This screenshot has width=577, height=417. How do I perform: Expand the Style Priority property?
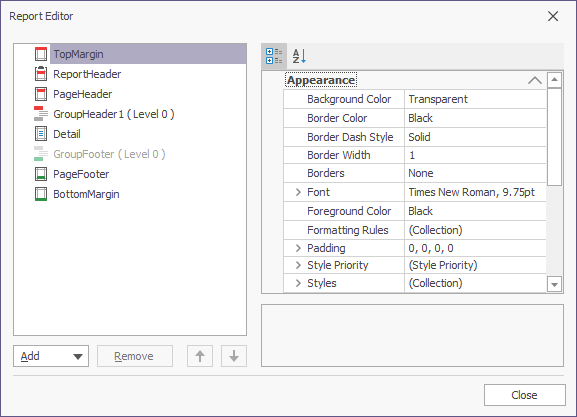[x=298, y=265]
